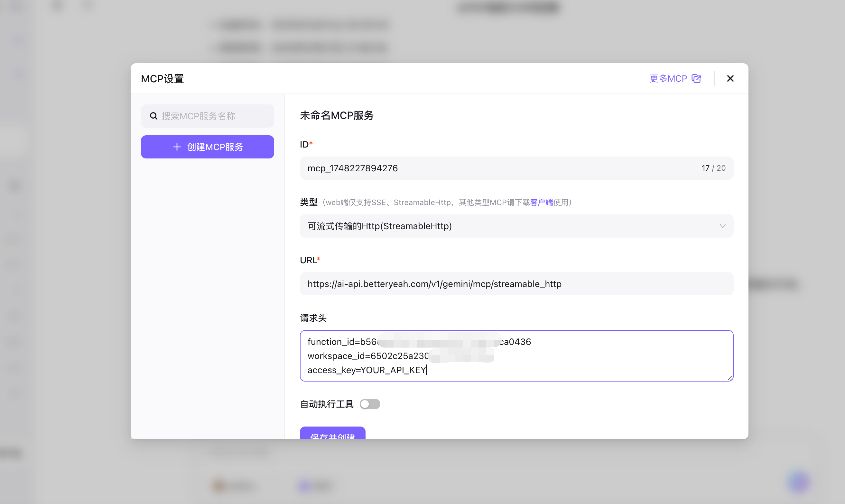Enable the 自动执行工具 switch
845x504 pixels.
pos(370,404)
